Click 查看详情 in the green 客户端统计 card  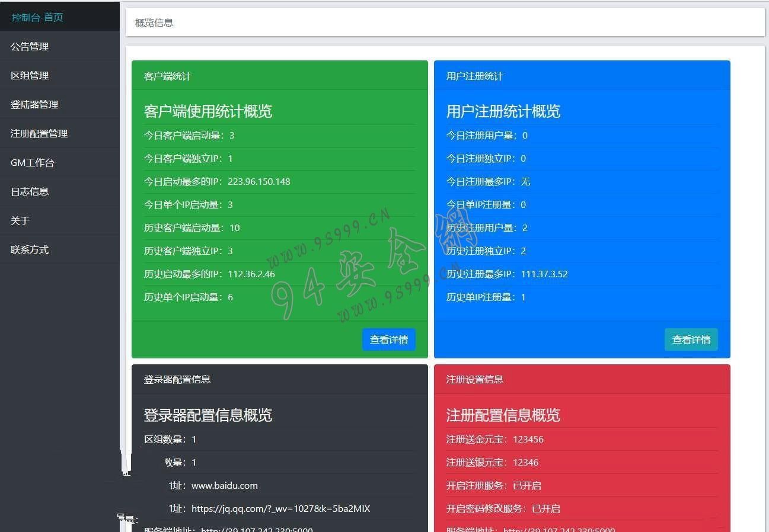389,339
